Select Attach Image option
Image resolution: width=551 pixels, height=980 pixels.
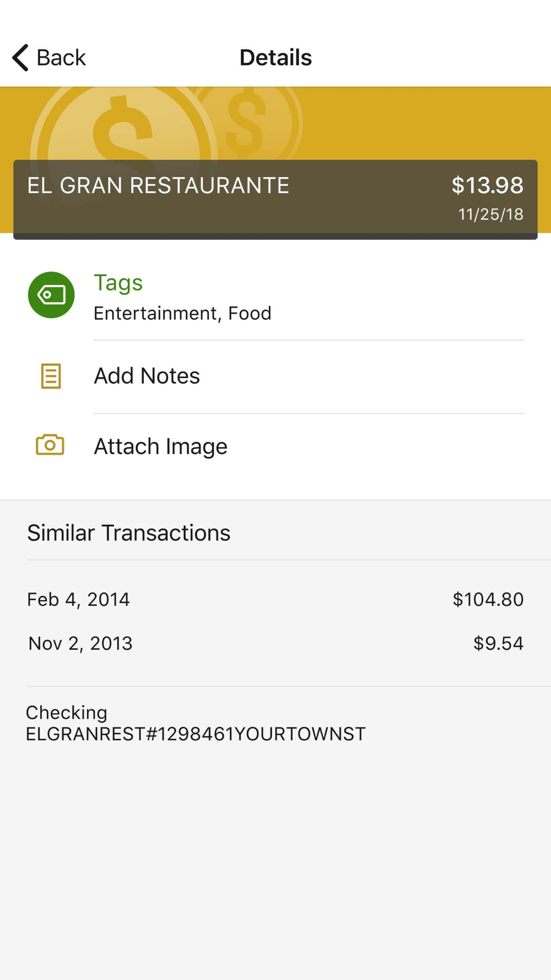[x=160, y=446]
